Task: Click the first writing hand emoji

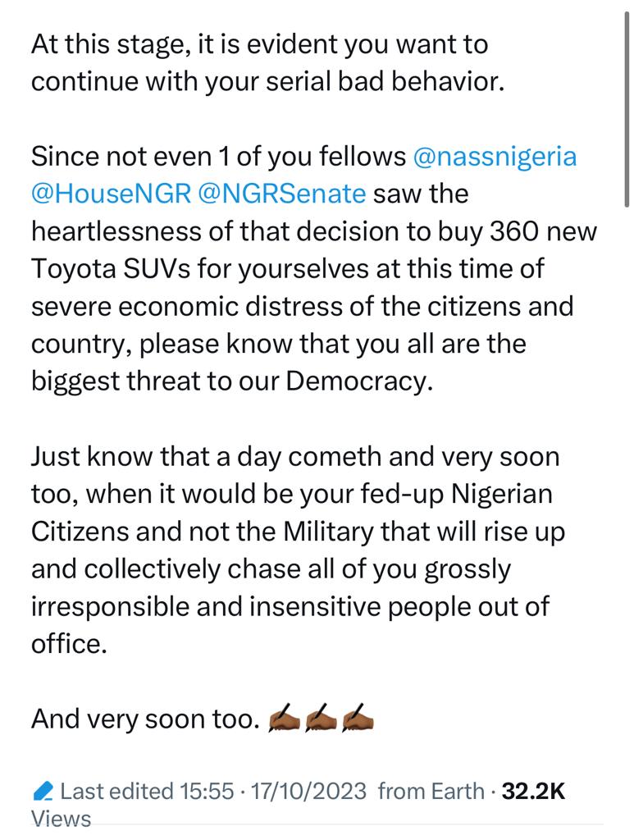Action: pos(285,719)
